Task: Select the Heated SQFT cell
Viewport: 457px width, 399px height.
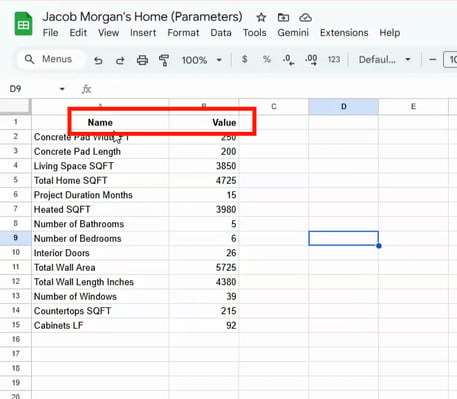Action: pyautogui.click(x=100, y=209)
